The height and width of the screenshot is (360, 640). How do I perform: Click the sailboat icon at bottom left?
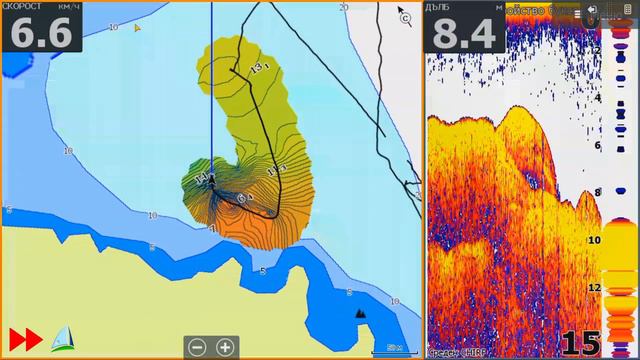63,339
